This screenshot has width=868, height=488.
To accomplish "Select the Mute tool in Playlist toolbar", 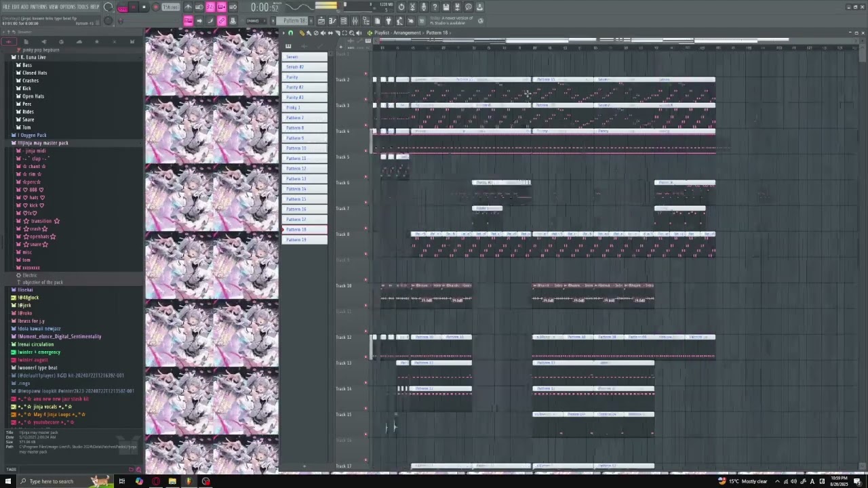I will 323,33.
